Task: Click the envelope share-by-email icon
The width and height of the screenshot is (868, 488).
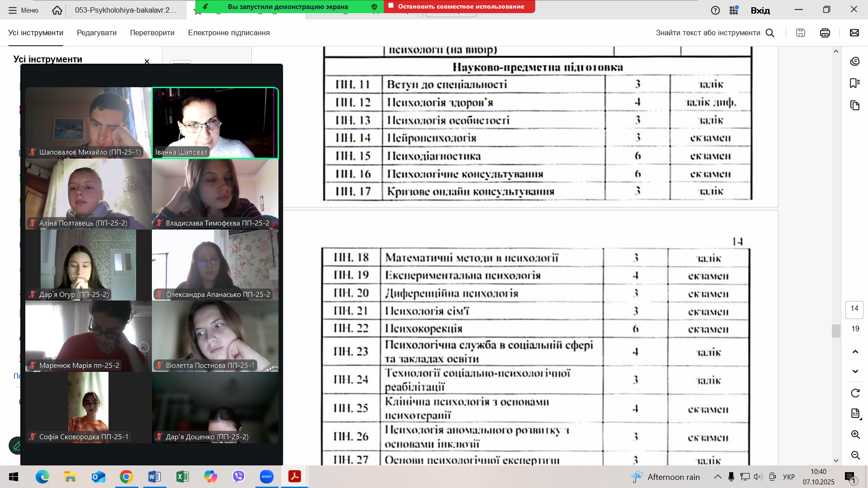Action: point(854,33)
